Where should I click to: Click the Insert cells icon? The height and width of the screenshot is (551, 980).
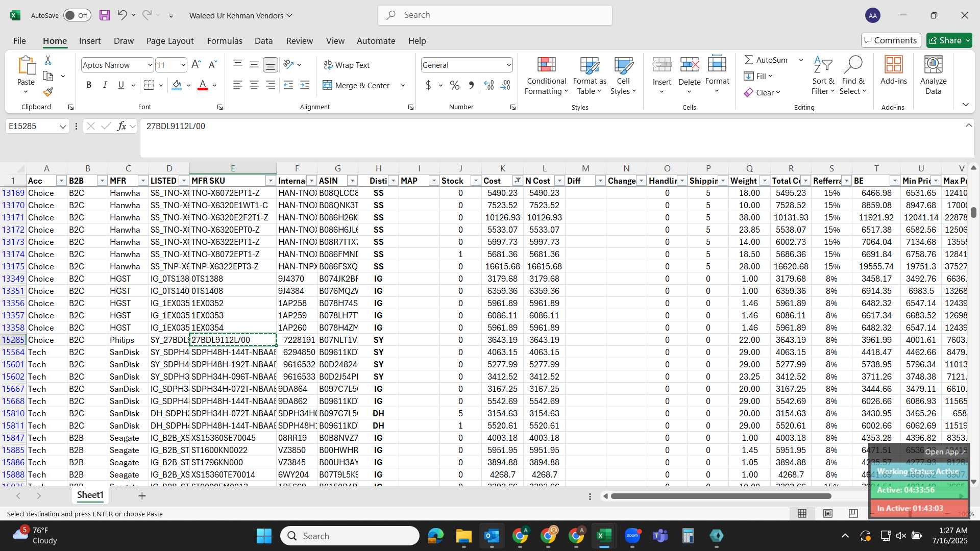coord(662,65)
